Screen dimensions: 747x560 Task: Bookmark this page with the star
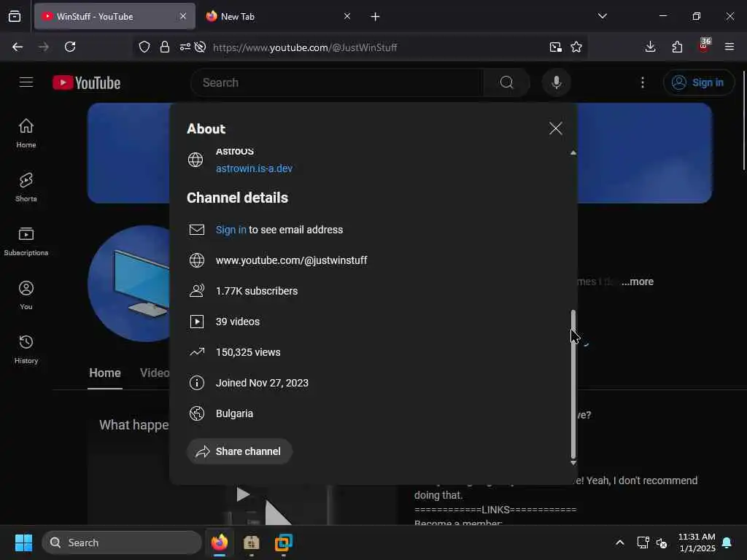[576, 47]
